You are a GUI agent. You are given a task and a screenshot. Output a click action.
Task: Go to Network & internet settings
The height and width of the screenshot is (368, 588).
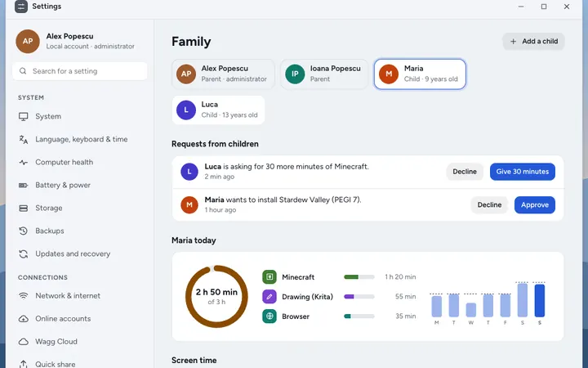[x=79, y=296]
